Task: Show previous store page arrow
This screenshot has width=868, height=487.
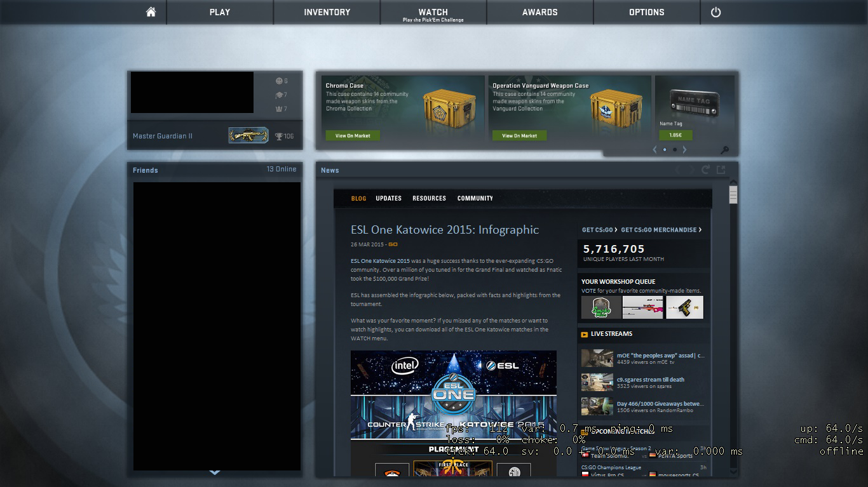Action: click(x=654, y=150)
